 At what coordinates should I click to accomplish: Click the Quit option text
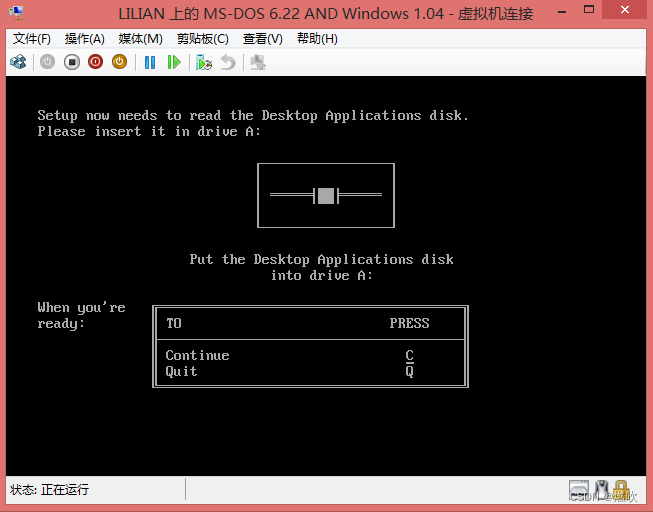point(181,371)
